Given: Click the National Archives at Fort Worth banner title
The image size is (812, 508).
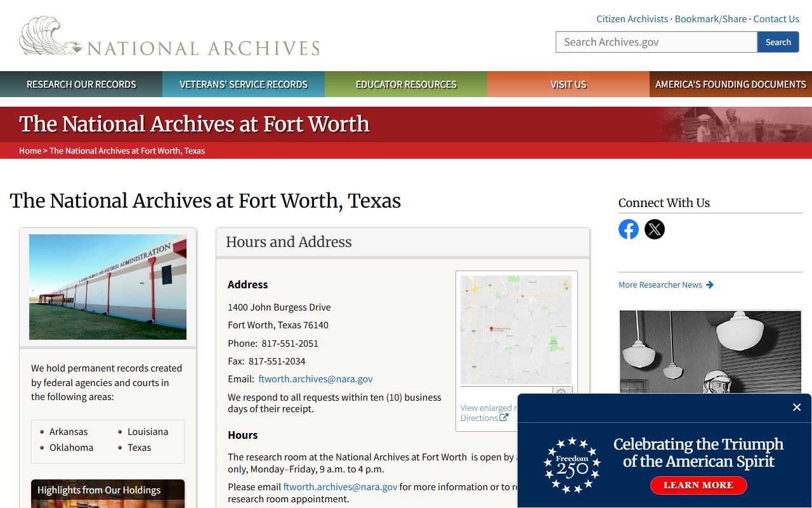Looking at the screenshot, I should (x=194, y=124).
